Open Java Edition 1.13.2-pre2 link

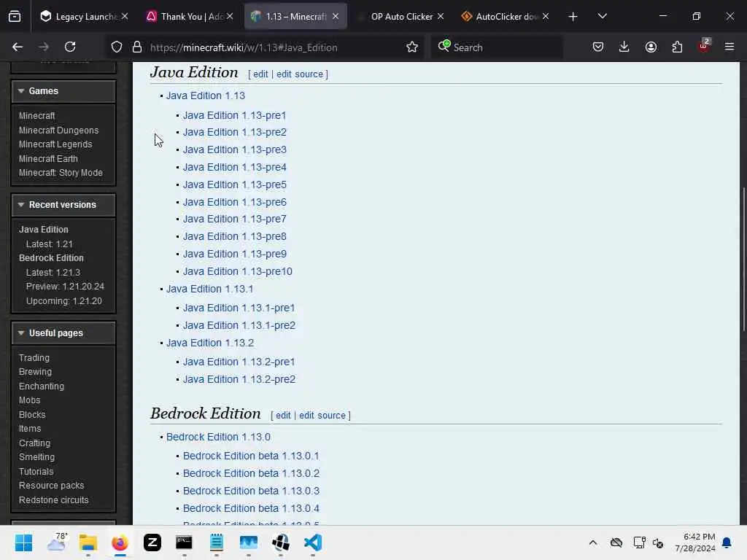pyautogui.click(x=239, y=379)
